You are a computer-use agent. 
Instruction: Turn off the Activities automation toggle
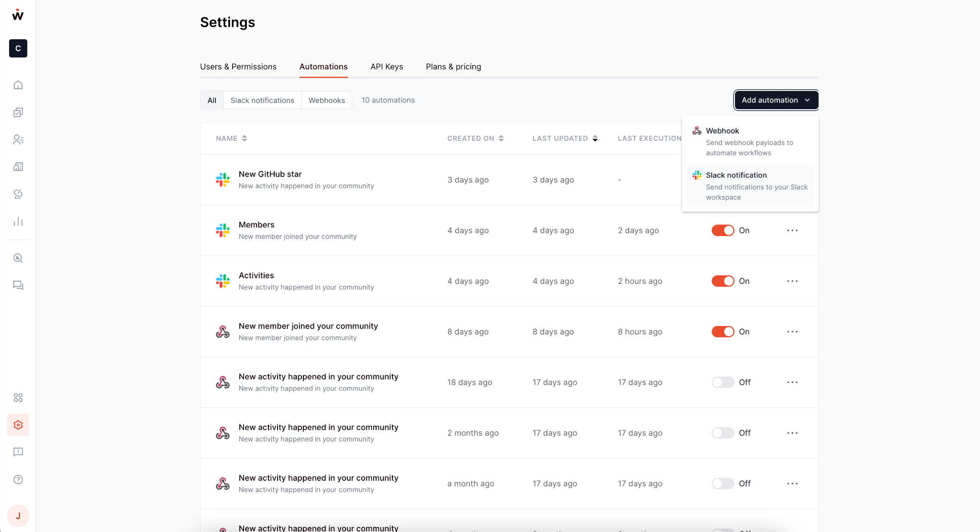(723, 281)
